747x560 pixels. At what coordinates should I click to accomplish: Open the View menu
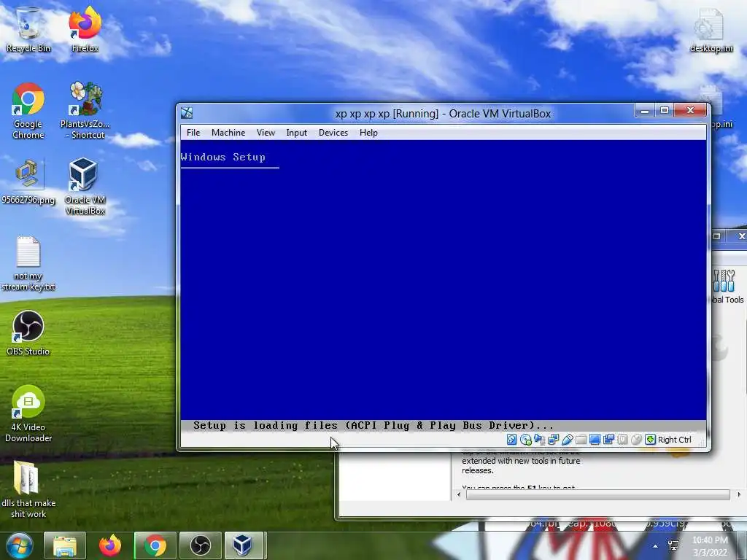click(x=266, y=133)
